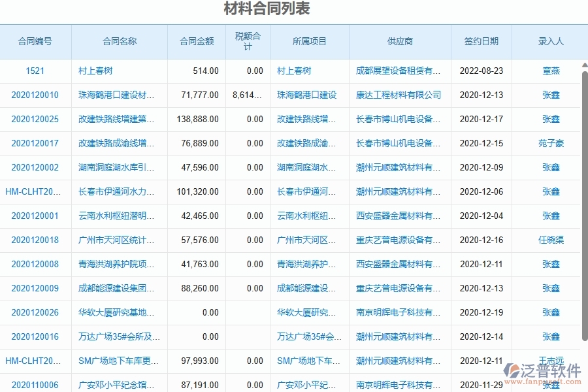Open contract HM-CLHT20 record

tap(35, 191)
